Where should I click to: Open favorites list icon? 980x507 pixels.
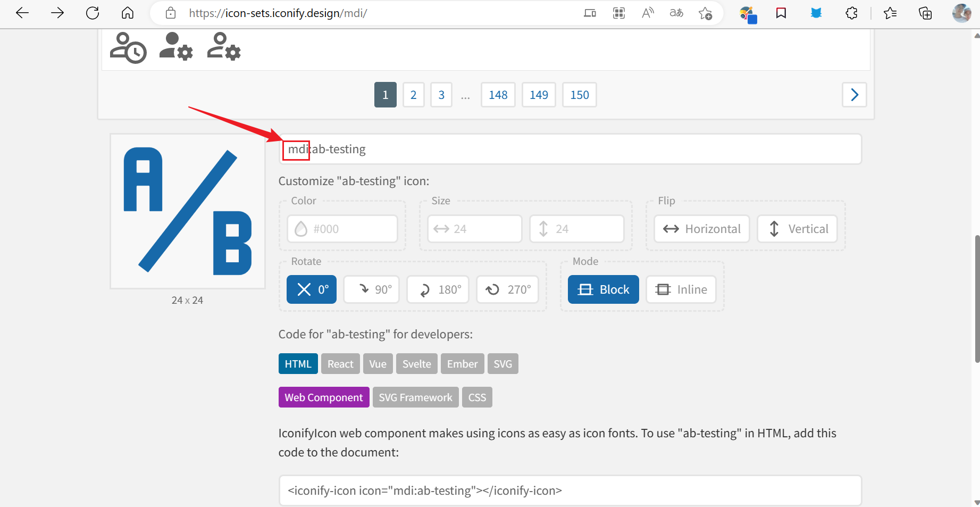pyautogui.click(x=890, y=13)
